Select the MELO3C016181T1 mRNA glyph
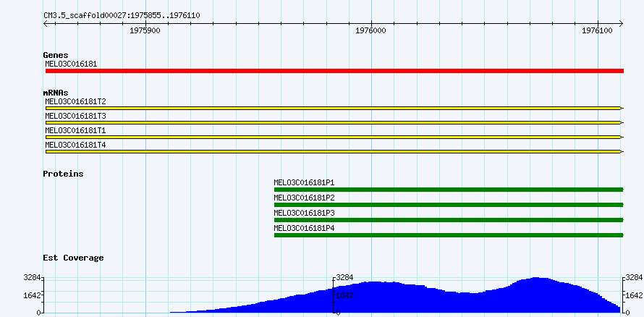The image size is (644, 317). coord(334,137)
